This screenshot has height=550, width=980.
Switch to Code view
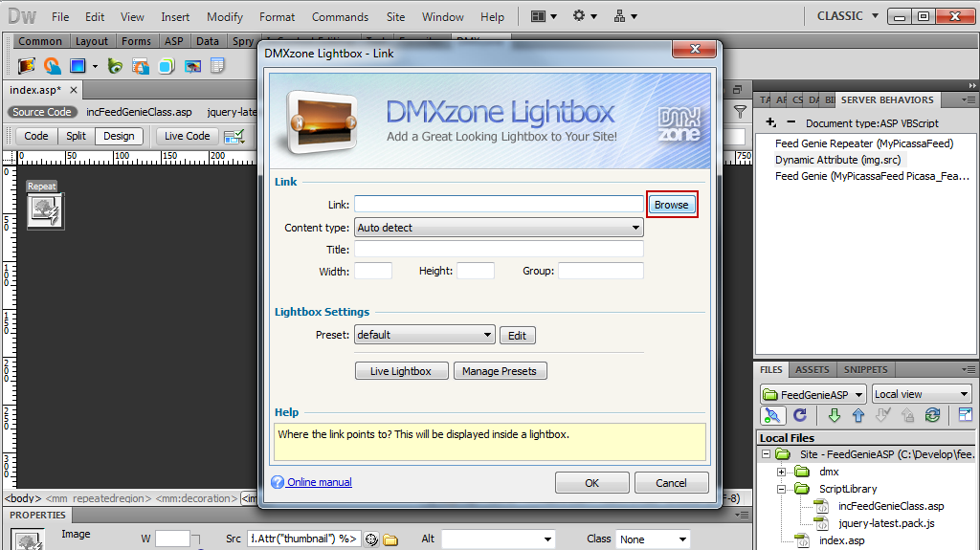coord(35,136)
